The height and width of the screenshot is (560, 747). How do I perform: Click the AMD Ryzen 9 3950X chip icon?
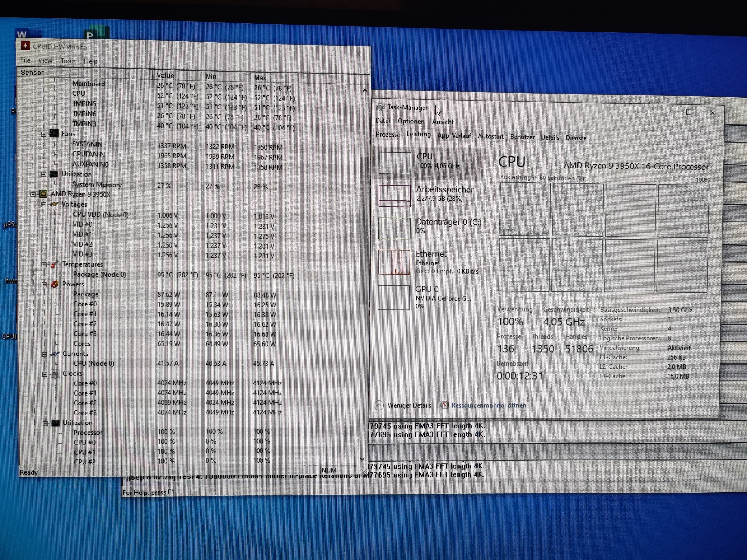43,194
